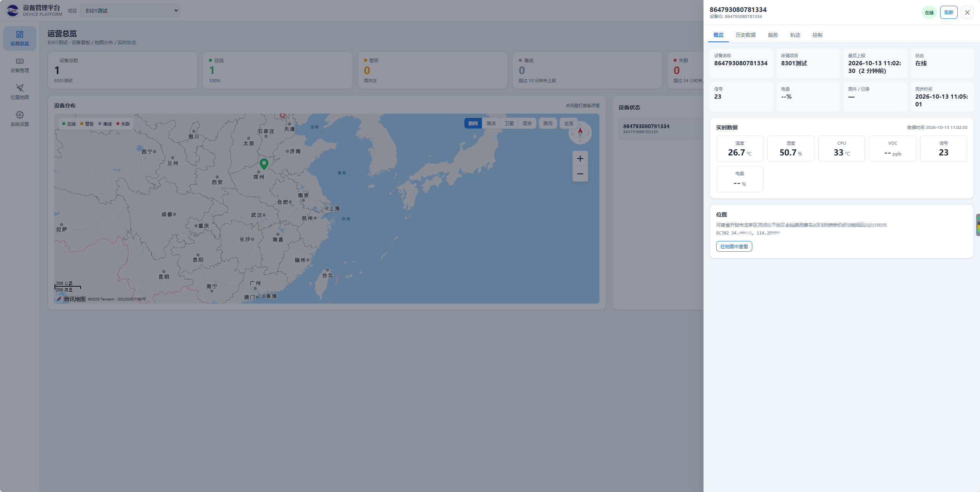Click the CPU 33 °C data tile
The image size is (980, 492).
[x=841, y=149]
